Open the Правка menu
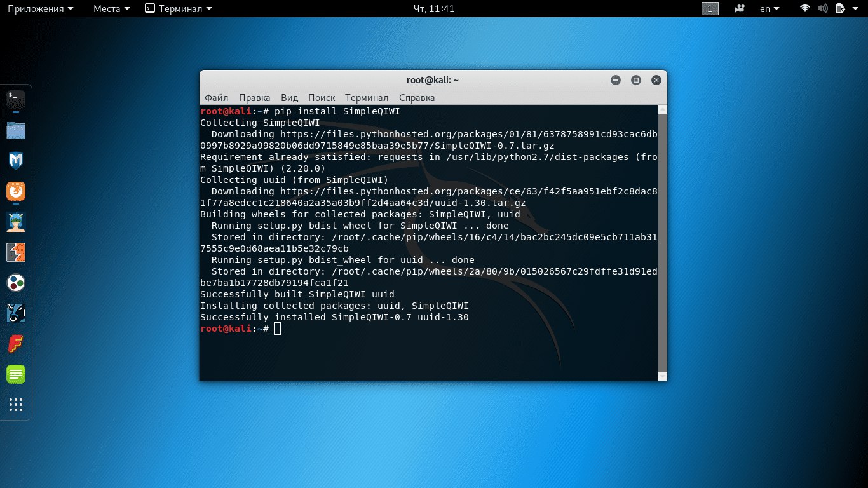Screen dimensions: 868x488 255,98
